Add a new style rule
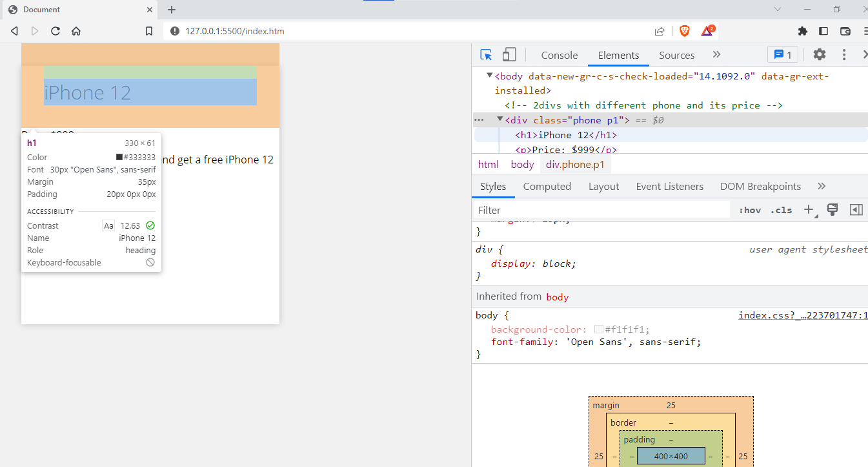The height and width of the screenshot is (467, 868). coord(809,210)
